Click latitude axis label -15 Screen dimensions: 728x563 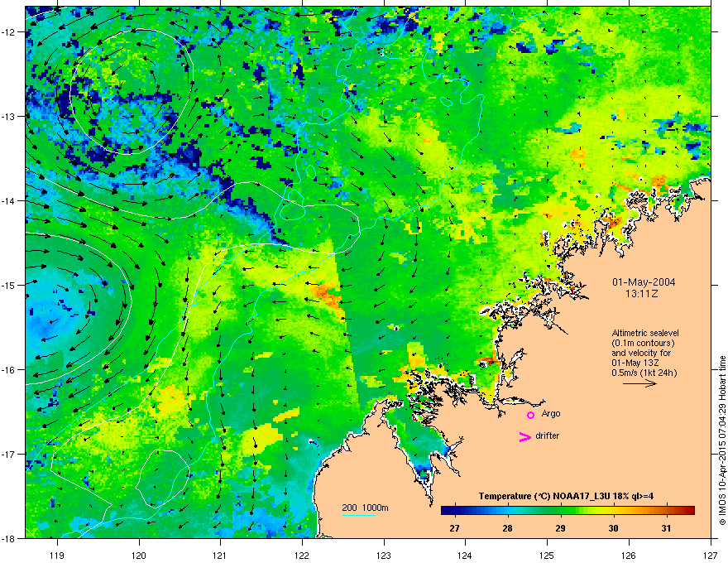click(9, 285)
